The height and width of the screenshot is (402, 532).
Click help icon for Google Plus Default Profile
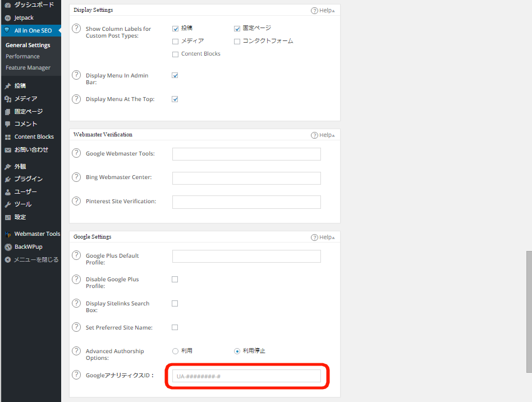pyautogui.click(x=76, y=255)
